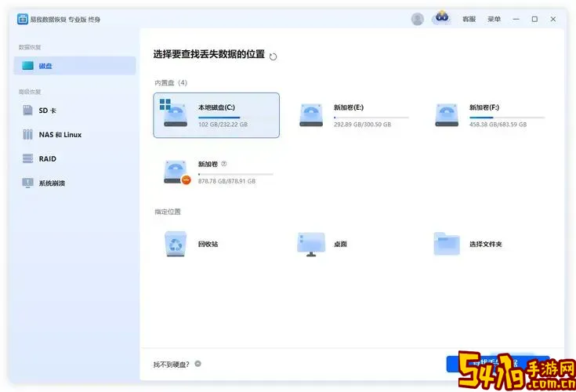Click the 878.78 GB/878.91 GB size text
The image size is (576, 392).
pyautogui.click(x=226, y=181)
